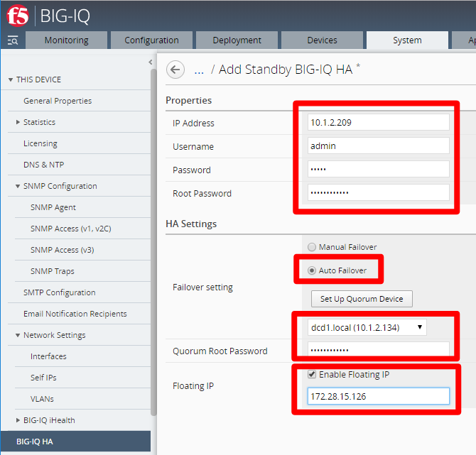Screen dimensions: 476x455
Task: Switch to the Monitoring tab
Action: click(x=67, y=40)
